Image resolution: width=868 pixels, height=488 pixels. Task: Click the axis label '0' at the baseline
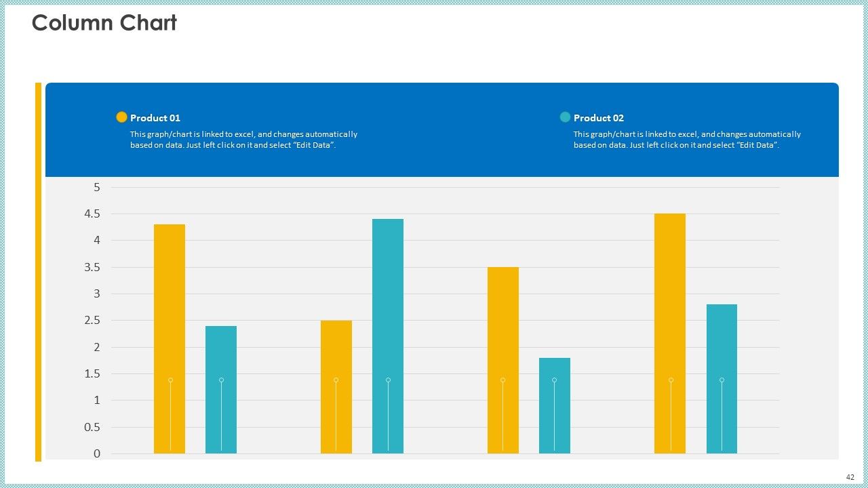97,453
